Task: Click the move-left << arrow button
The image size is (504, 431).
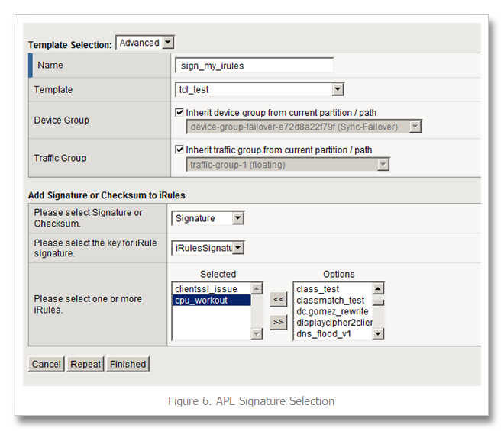Action: click(x=279, y=299)
